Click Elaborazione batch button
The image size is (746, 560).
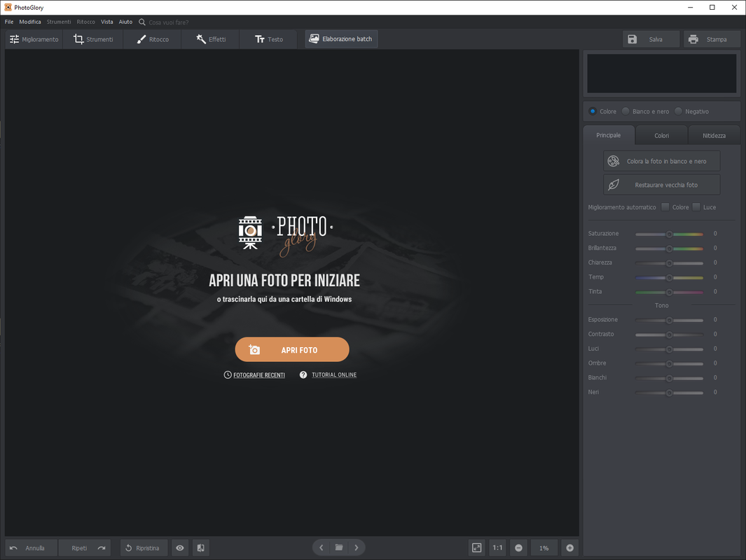pos(341,39)
